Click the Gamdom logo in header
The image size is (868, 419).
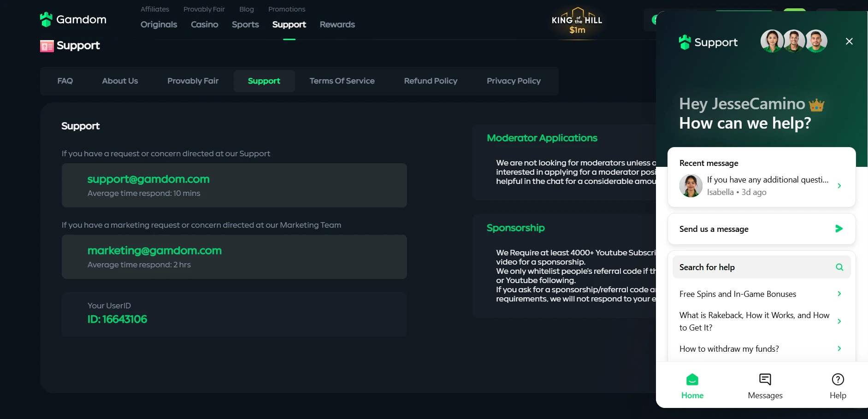(73, 19)
